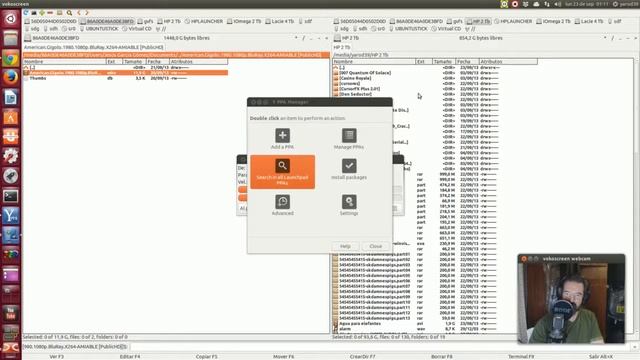Select Virtual CD drive in left panel
This screenshot has height=360, width=640.
point(137,29)
